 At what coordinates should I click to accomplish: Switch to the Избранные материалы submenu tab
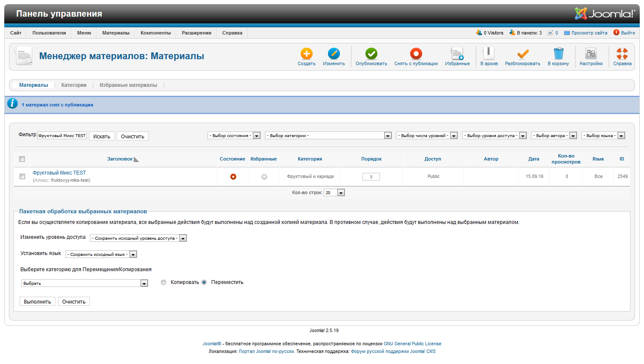tap(128, 85)
